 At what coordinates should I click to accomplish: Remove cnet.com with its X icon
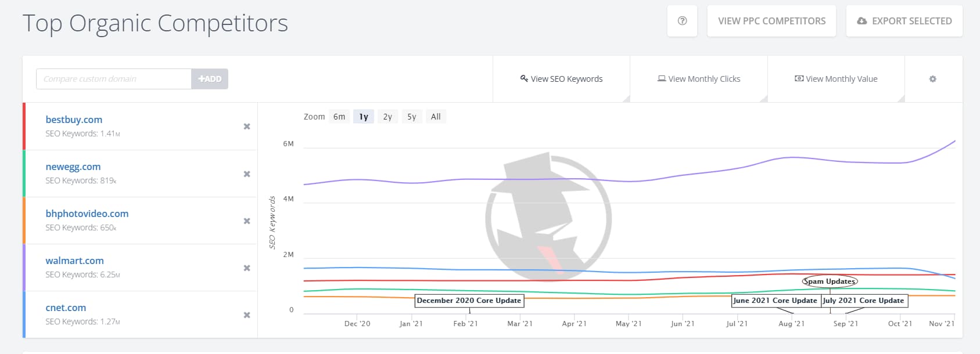[x=247, y=315]
